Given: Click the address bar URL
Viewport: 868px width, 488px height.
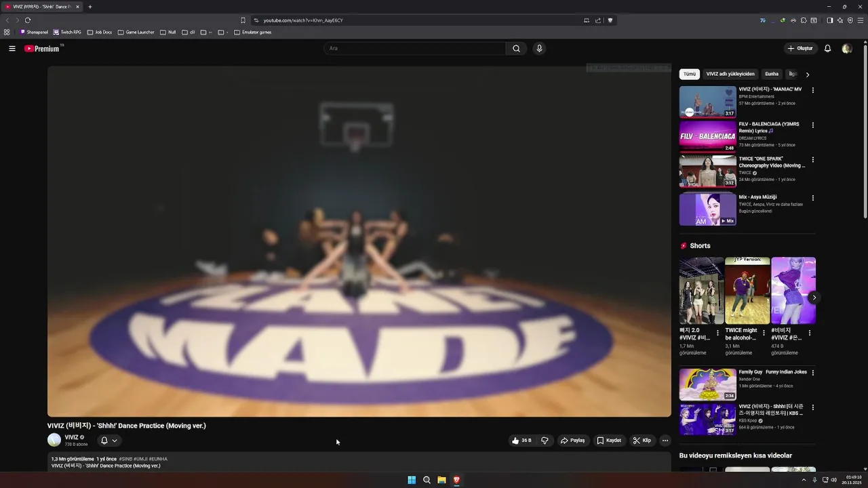Looking at the screenshot, I should (x=303, y=20).
